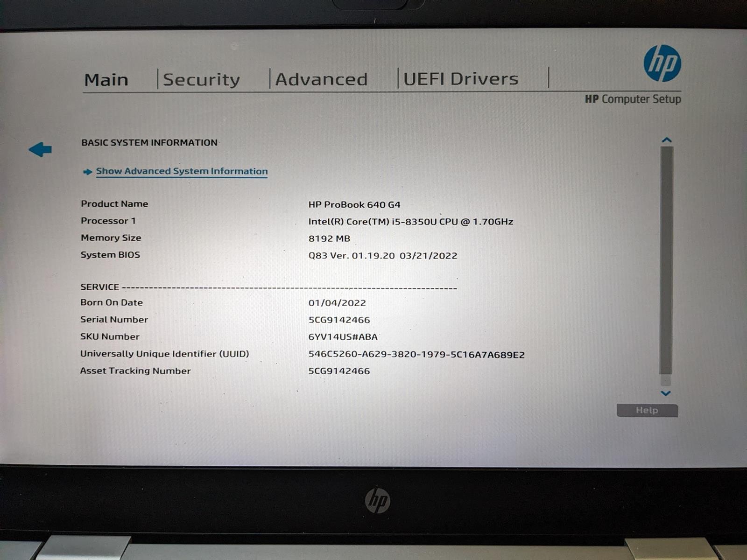Select the Serial Number value 5CG9142466
Screen dimensions: 747x560
(x=339, y=320)
